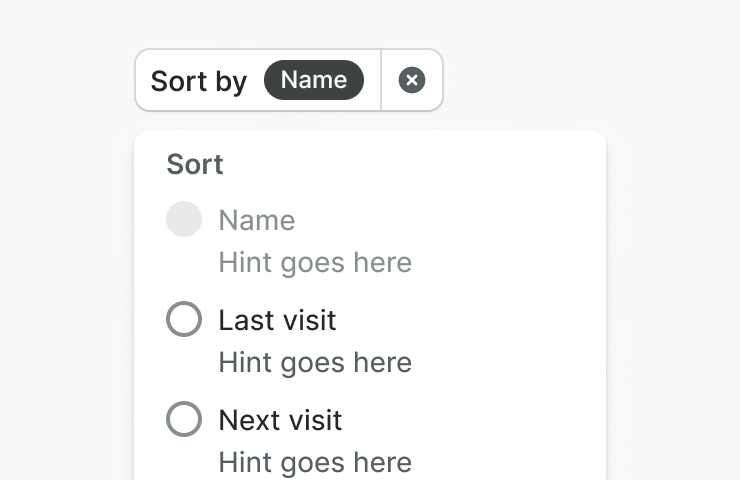Viewport: 740px width, 480px height.
Task: Clear the sort with the circled x icon
Action: pyautogui.click(x=412, y=81)
